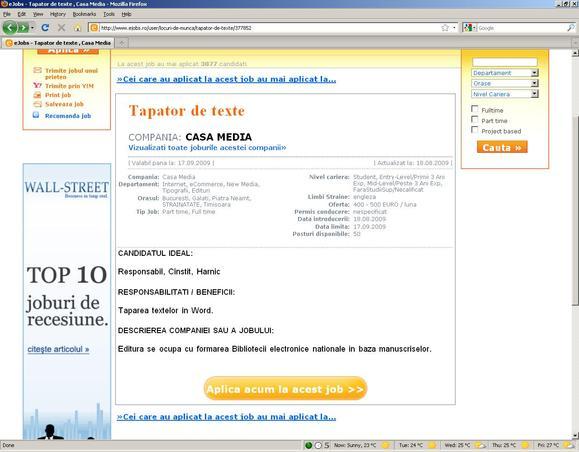This screenshot has height=452, width=579.
Task: Reload the page with the refresh icon
Action: click(45, 28)
